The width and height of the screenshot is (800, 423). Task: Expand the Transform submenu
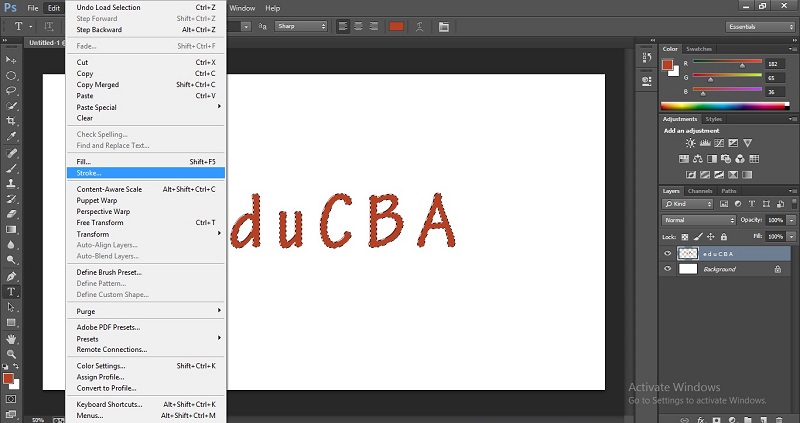(146, 234)
